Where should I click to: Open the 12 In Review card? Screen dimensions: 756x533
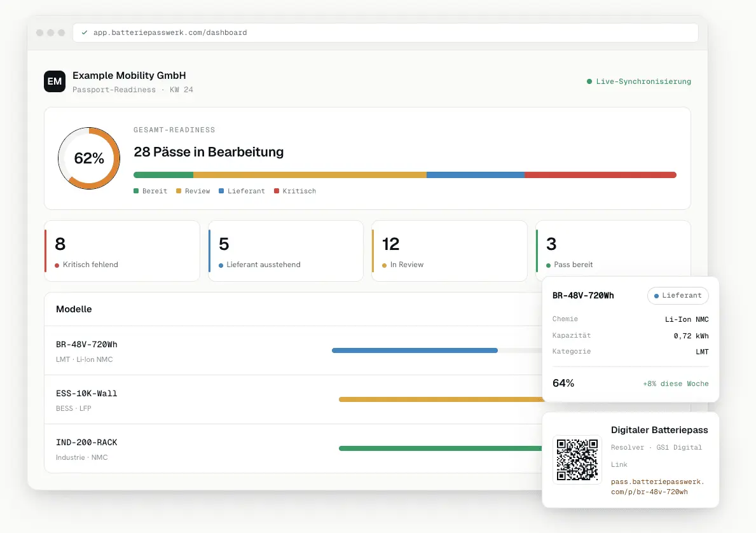450,251
